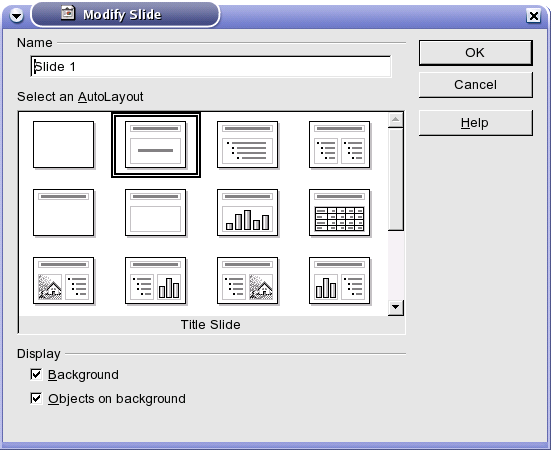551x450 pixels.
Task: Select the title with object layout
Action: tap(156, 213)
